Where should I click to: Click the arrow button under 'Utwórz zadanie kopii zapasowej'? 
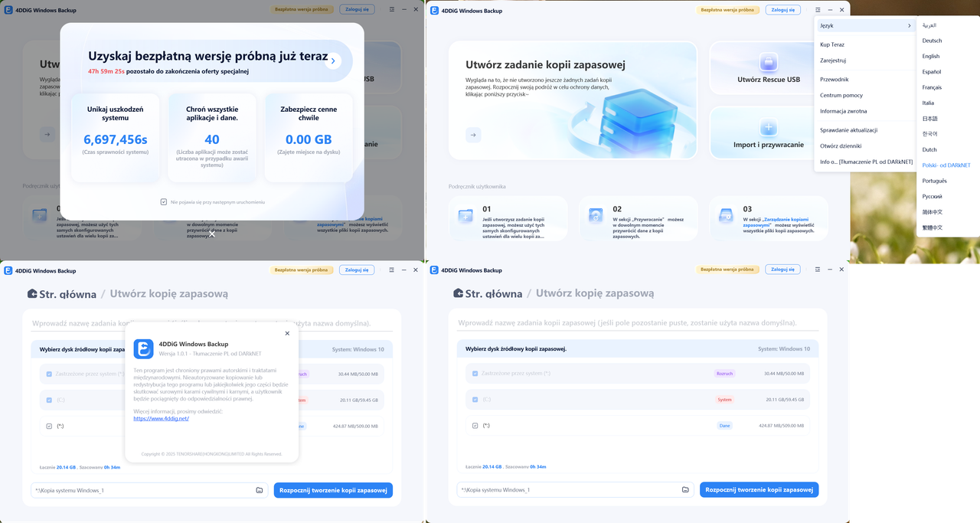(x=473, y=135)
